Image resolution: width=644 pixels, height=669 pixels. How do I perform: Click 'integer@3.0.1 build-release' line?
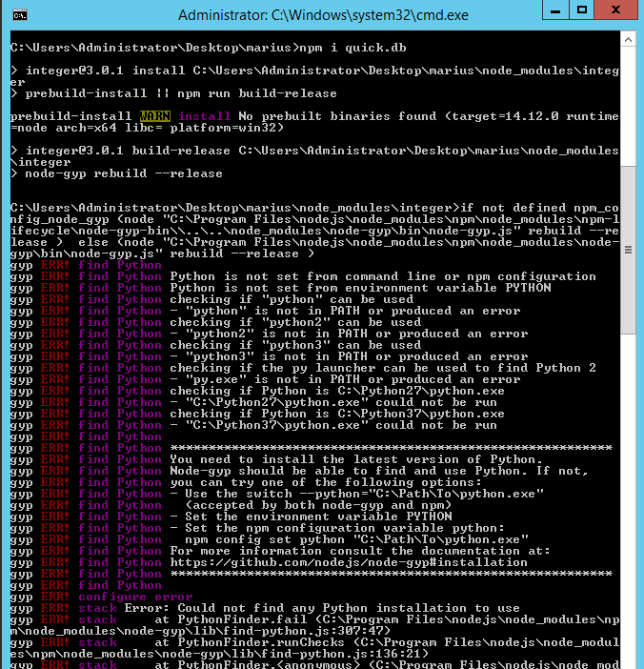pyautogui.click(x=314, y=156)
